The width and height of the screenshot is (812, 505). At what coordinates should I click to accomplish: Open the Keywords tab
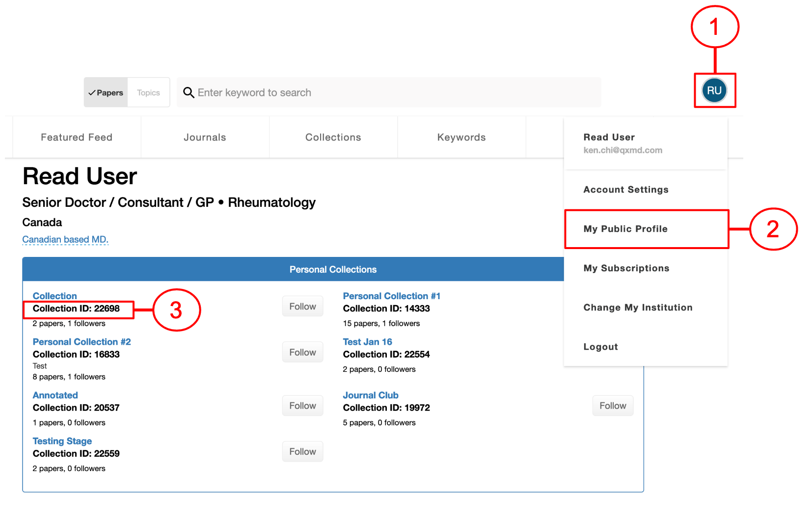[461, 138]
